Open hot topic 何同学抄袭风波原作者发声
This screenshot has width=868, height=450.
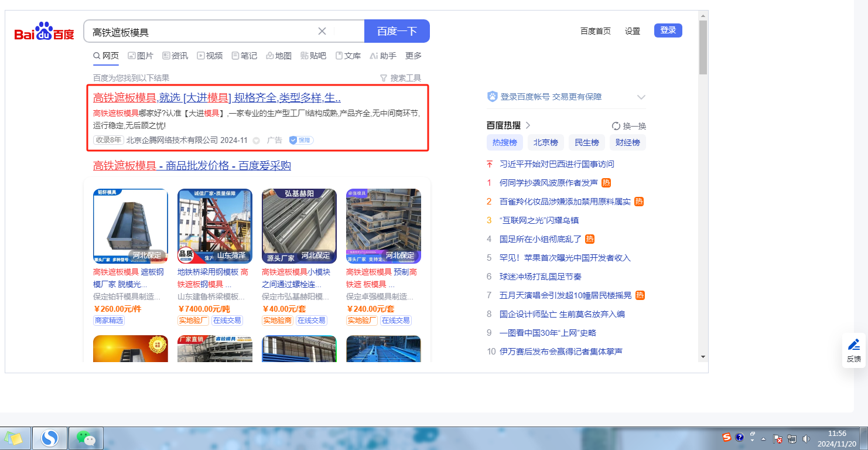549,183
